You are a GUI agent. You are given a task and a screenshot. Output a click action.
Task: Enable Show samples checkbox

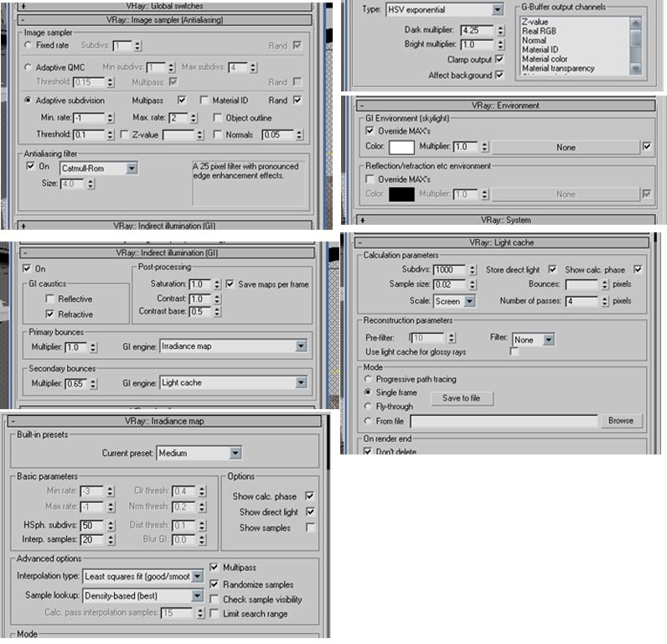point(310,527)
